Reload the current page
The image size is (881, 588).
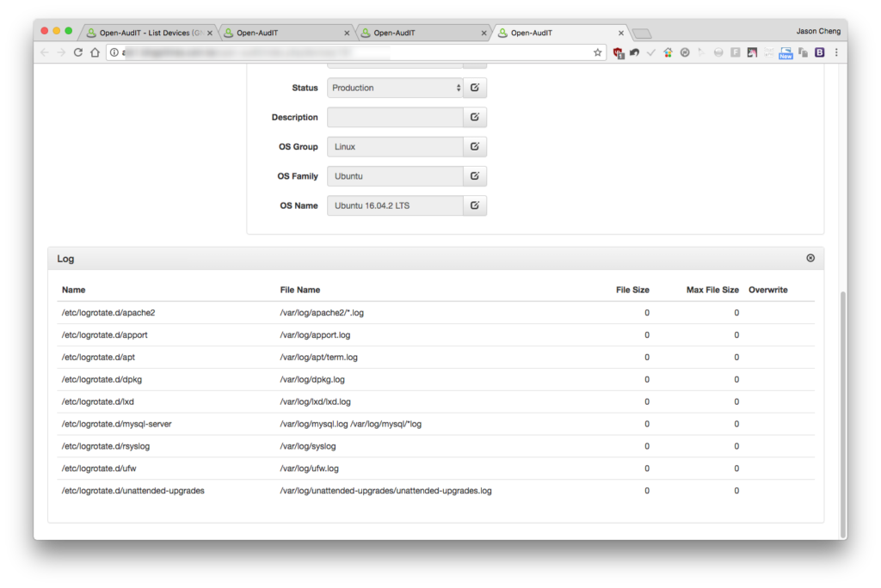pos(78,52)
